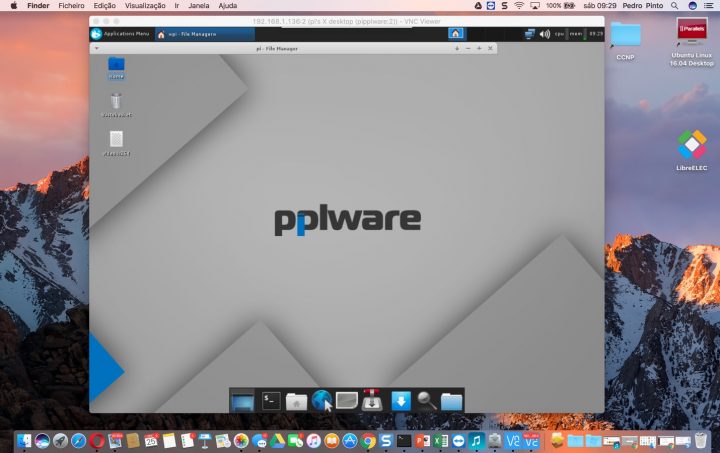This screenshot has width=720, height=453.
Task: Open the terminal emulator in the Xfce dock
Action: pos(271,401)
